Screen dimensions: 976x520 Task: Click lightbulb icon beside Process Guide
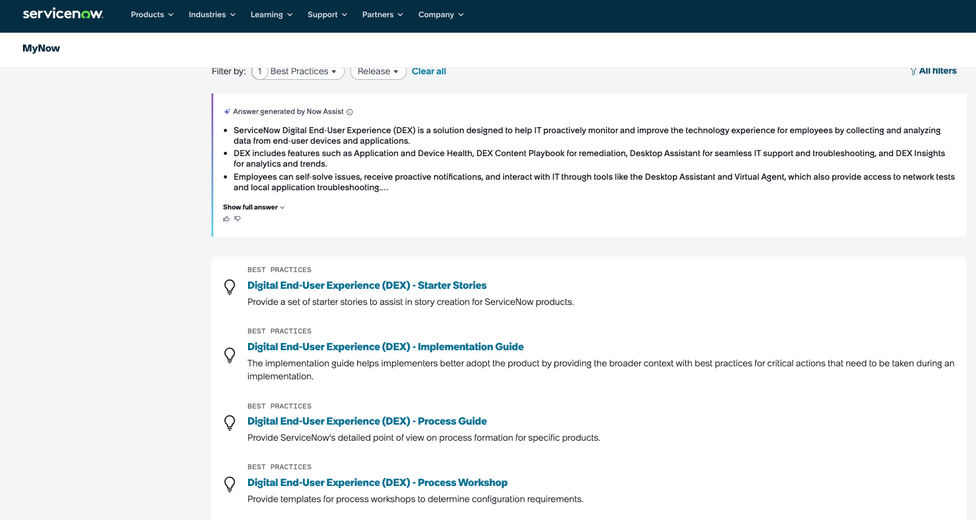(x=230, y=423)
